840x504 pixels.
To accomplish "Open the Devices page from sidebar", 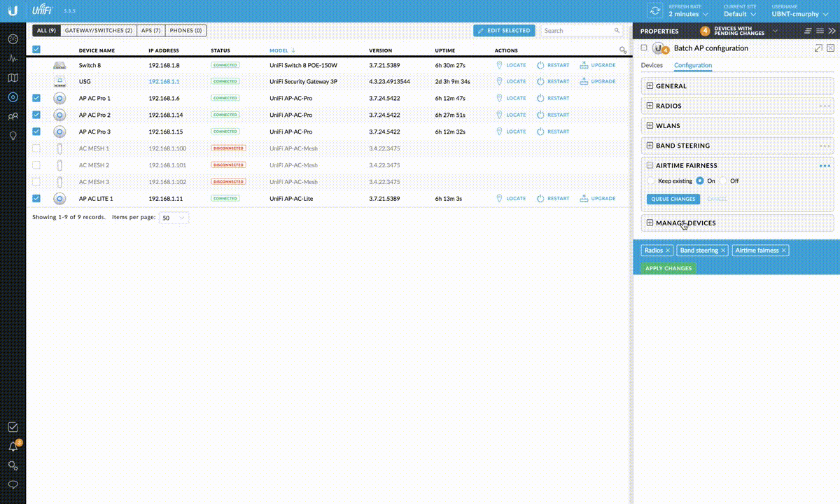I will [x=13, y=97].
